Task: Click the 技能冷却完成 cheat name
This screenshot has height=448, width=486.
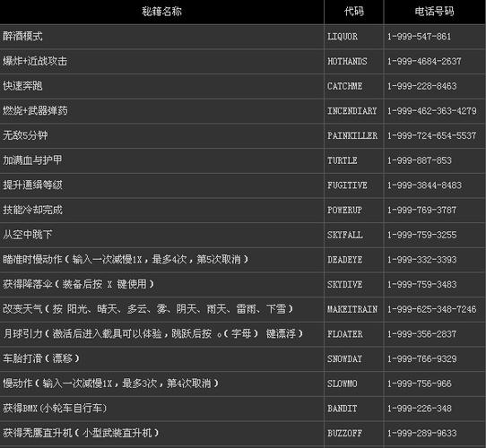Action: click(32, 210)
